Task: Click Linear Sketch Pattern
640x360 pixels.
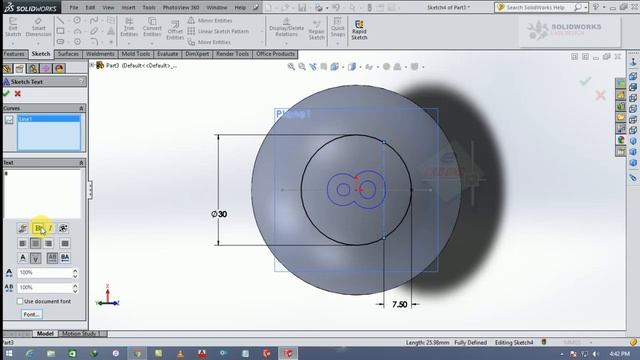Action: [218, 31]
